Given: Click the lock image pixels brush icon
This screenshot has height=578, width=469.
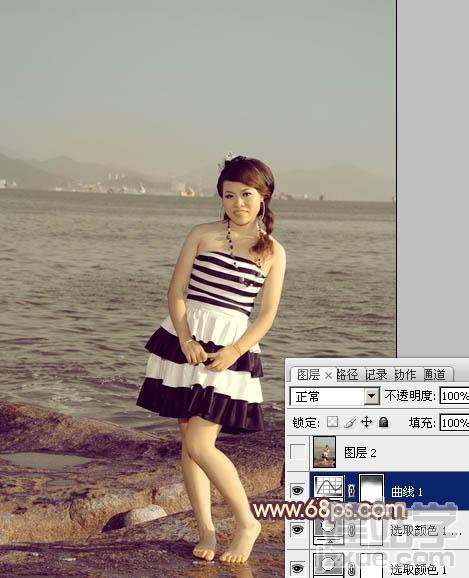Looking at the screenshot, I should pos(350,422).
